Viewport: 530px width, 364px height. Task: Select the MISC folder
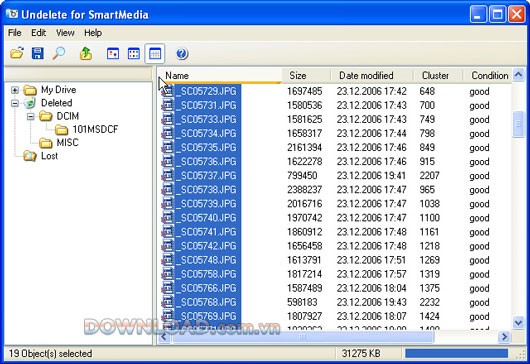67,142
